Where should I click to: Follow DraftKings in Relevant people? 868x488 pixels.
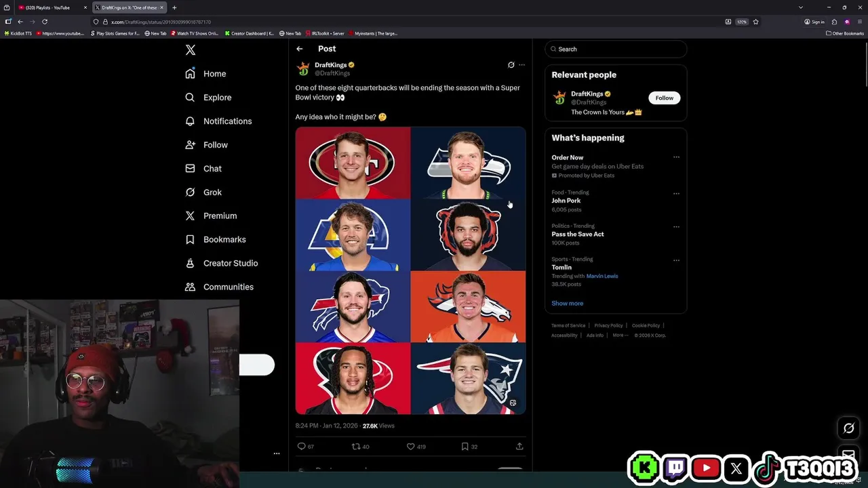665,98
